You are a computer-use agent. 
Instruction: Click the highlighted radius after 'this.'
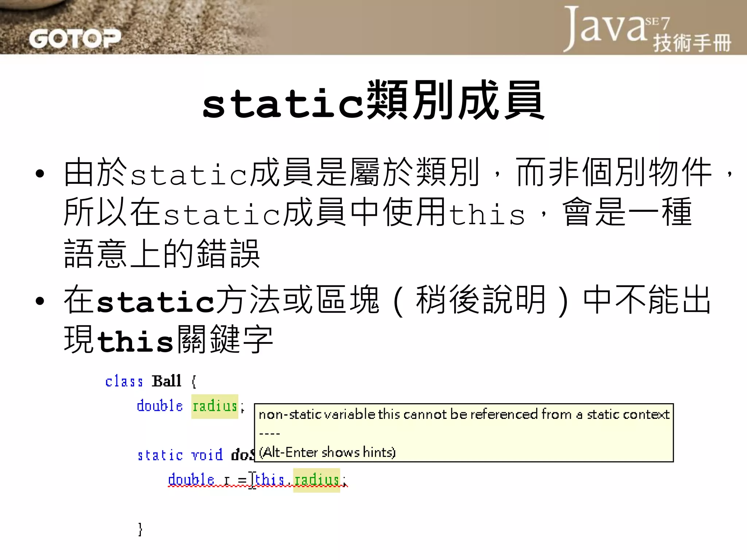tap(317, 480)
